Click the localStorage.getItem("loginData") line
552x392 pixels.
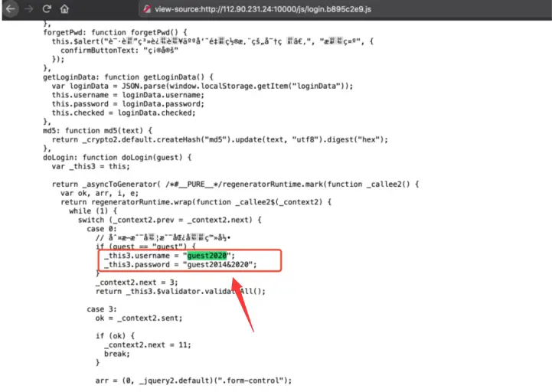(202, 87)
